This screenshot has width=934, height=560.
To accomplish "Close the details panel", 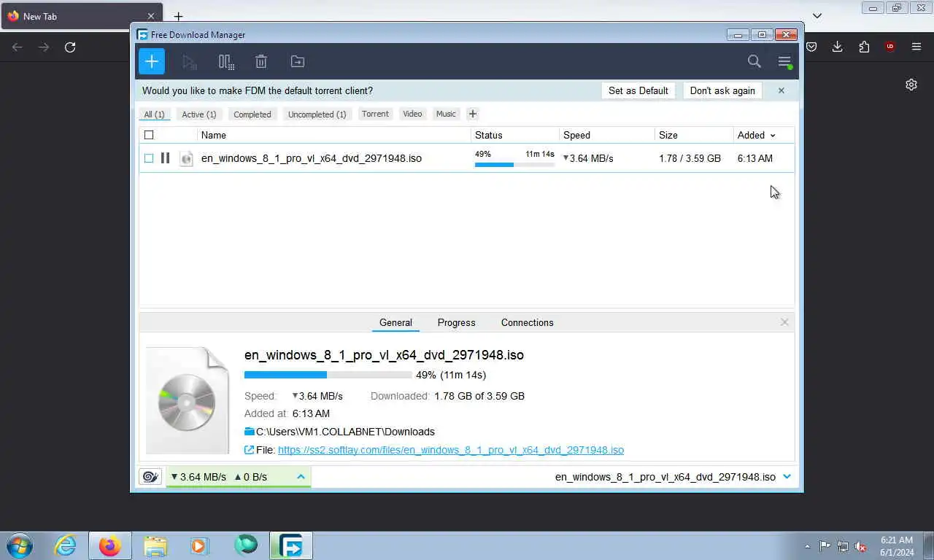I will point(784,322).
